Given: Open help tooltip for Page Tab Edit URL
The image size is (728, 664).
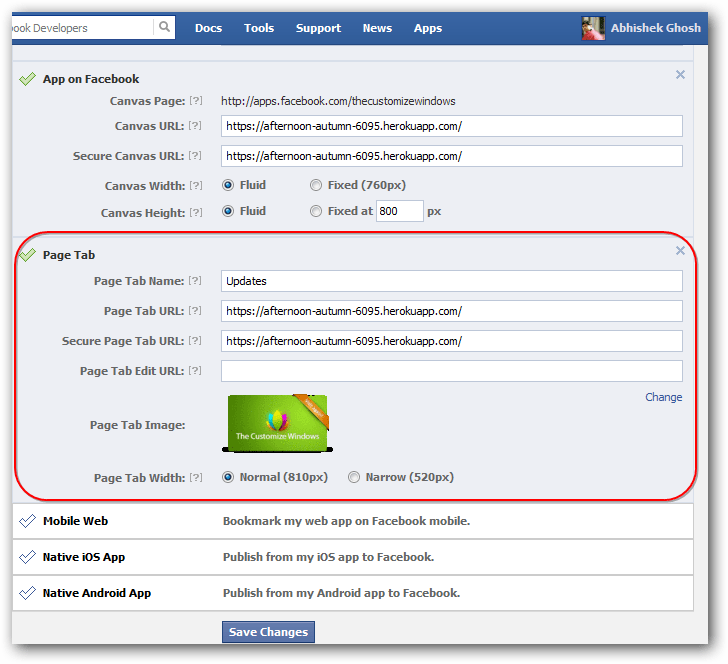Looking at the screenshot, I should (x=195, y=371).
